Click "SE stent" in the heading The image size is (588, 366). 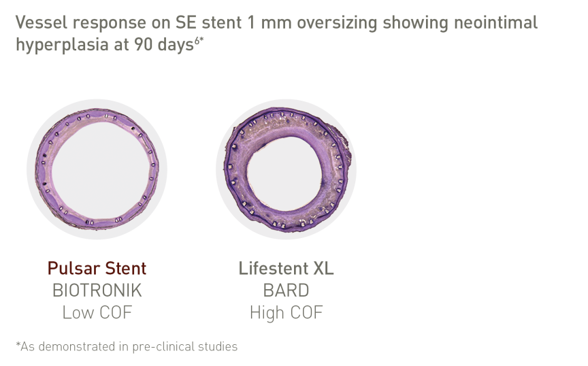tap(208, 22)
